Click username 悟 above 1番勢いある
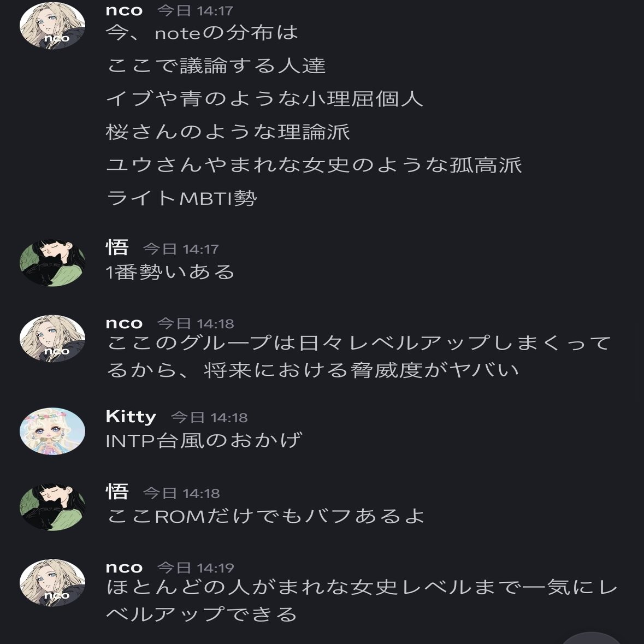The height and width of the screenshot is (644, 644). (x=117, y=248)
